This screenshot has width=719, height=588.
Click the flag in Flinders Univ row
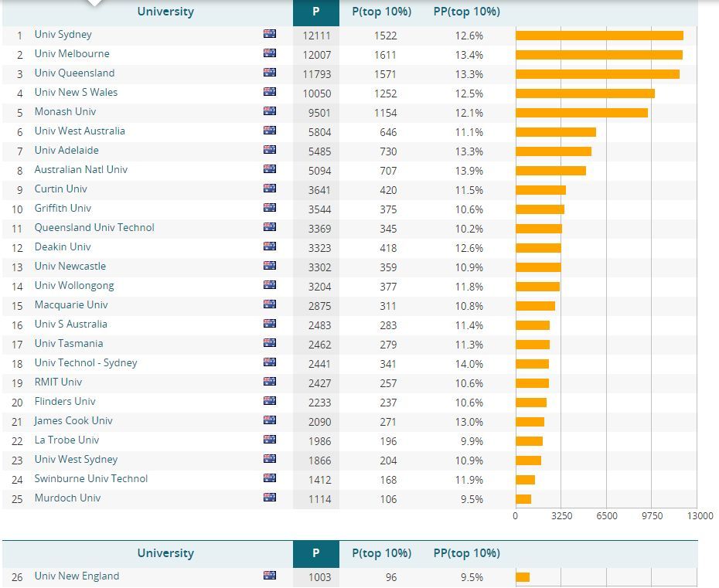coord(270,400)
